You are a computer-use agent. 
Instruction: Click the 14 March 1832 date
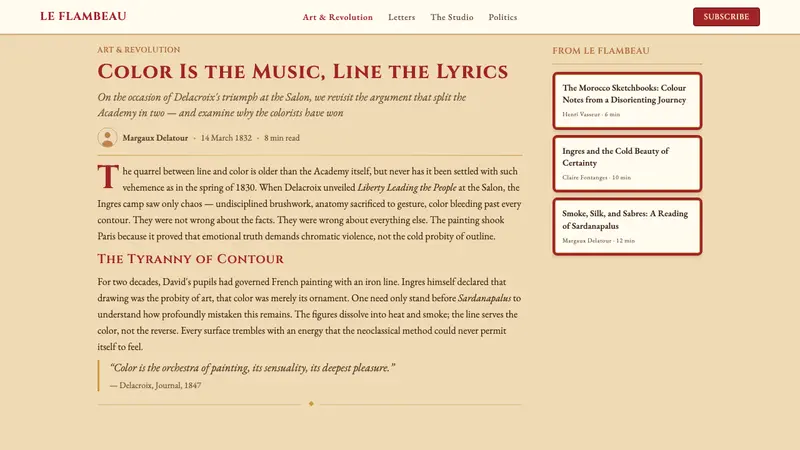point(226,138)
